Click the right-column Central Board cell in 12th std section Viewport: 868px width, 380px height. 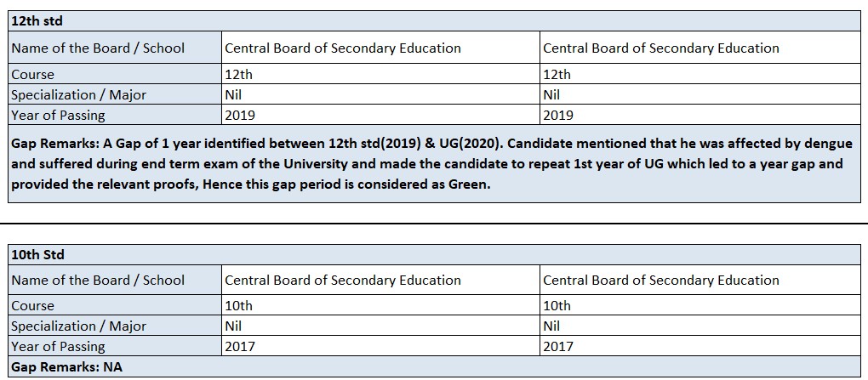coord(661,48)
